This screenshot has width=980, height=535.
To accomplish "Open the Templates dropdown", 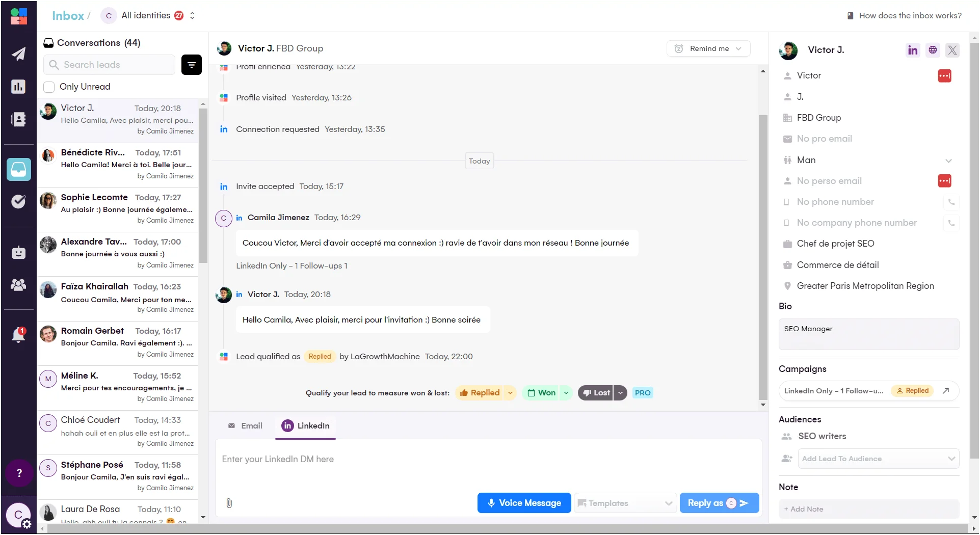I will [x=625, y=503].
